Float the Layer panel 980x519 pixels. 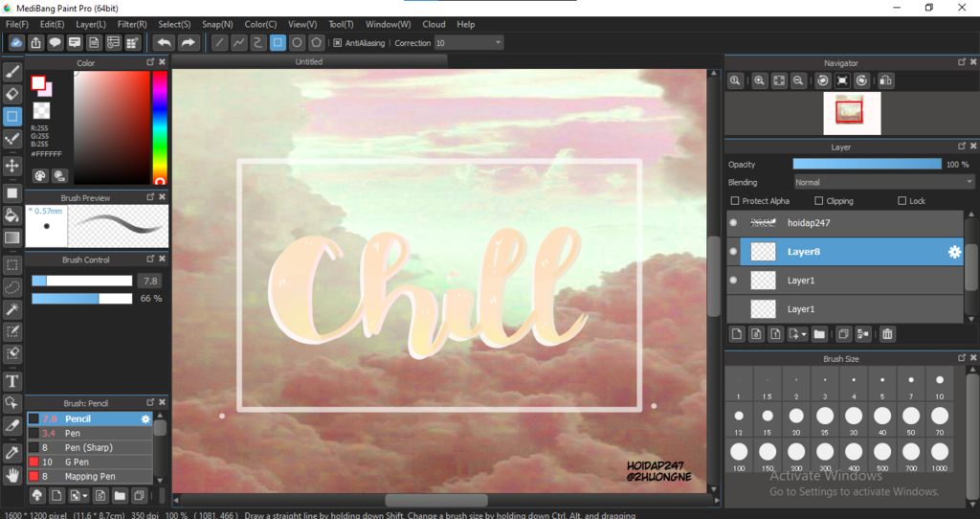(962, 146)
